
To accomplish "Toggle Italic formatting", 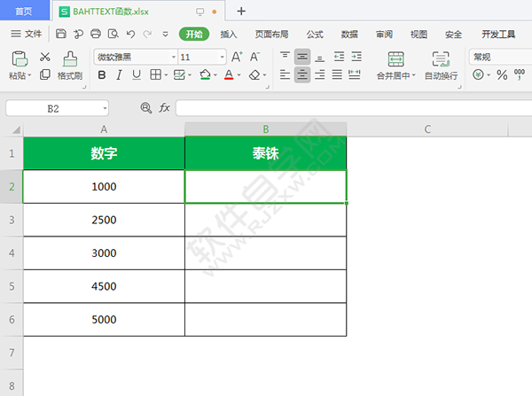I will pyautogui.click(x=119, y=75).
